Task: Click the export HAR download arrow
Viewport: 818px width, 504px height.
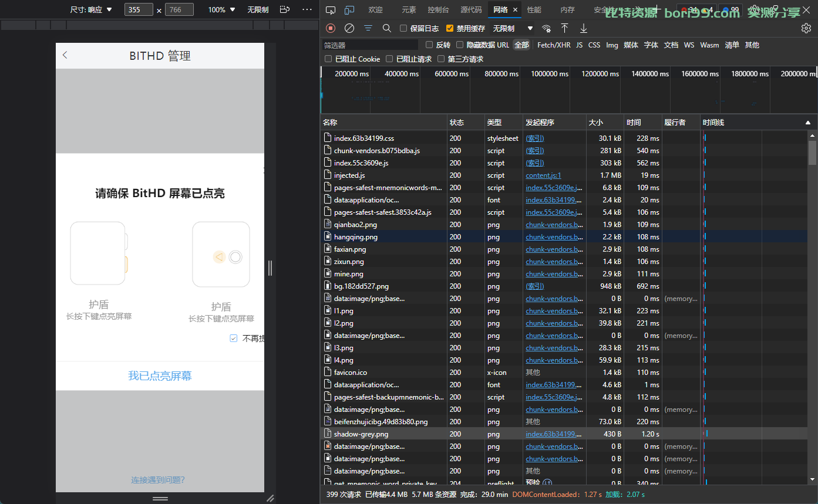Action: (x=583, y=28)
